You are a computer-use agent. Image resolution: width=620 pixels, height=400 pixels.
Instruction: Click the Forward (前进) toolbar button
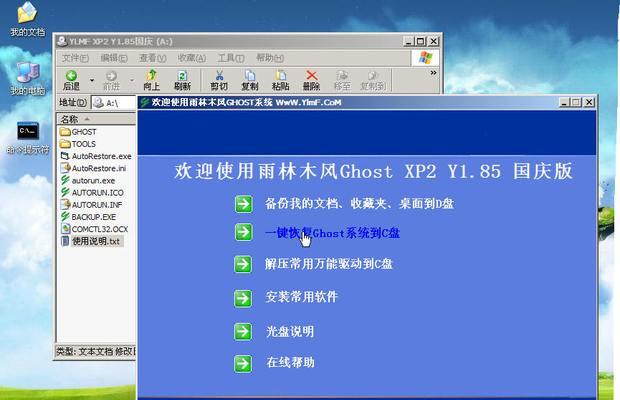point(111,80)
